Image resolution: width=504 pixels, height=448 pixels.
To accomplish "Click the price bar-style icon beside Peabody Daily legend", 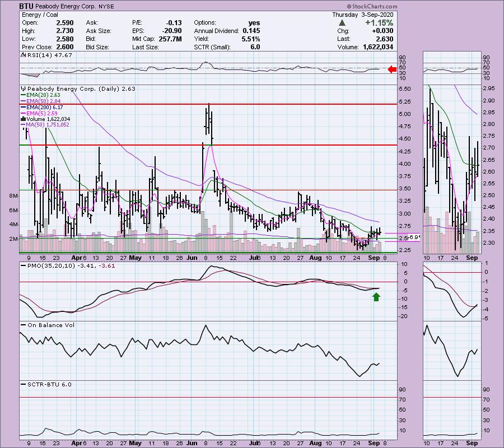I will point(23,88).
